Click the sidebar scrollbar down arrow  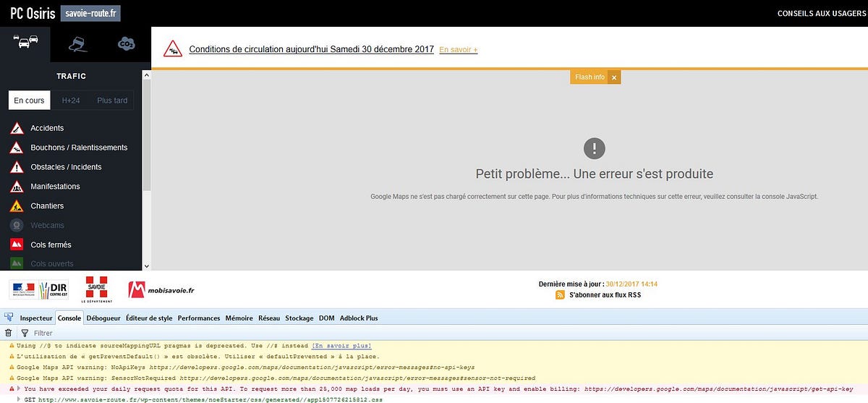tap(147, 266)
